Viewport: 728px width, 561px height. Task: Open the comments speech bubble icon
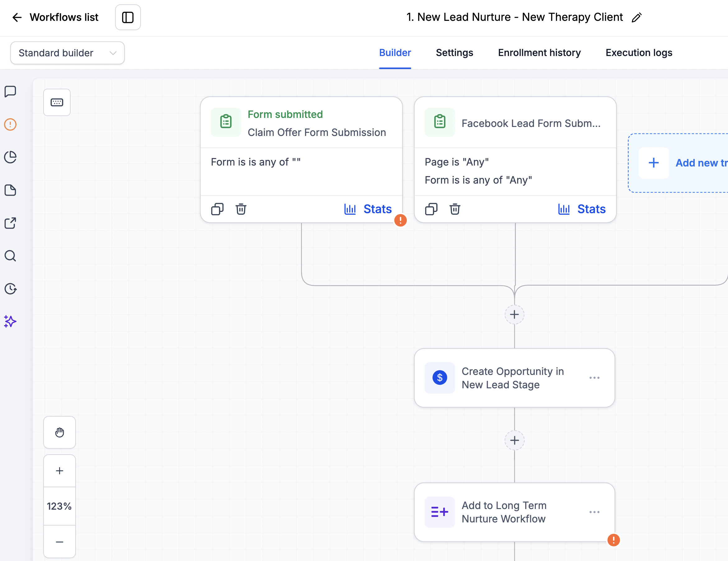pyautogui.click(x=10, y=91)
